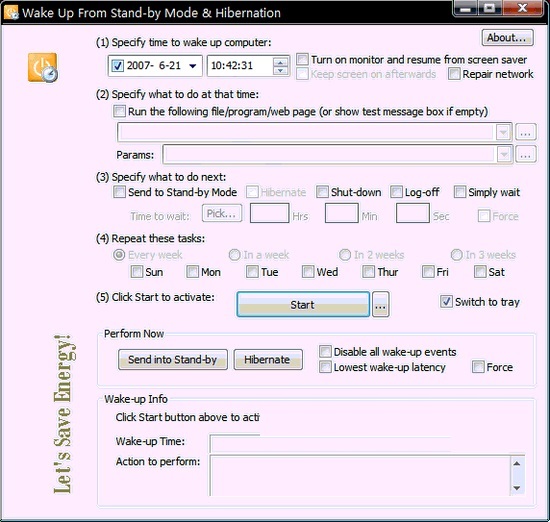Click the Start button

[x=303, y=304]
